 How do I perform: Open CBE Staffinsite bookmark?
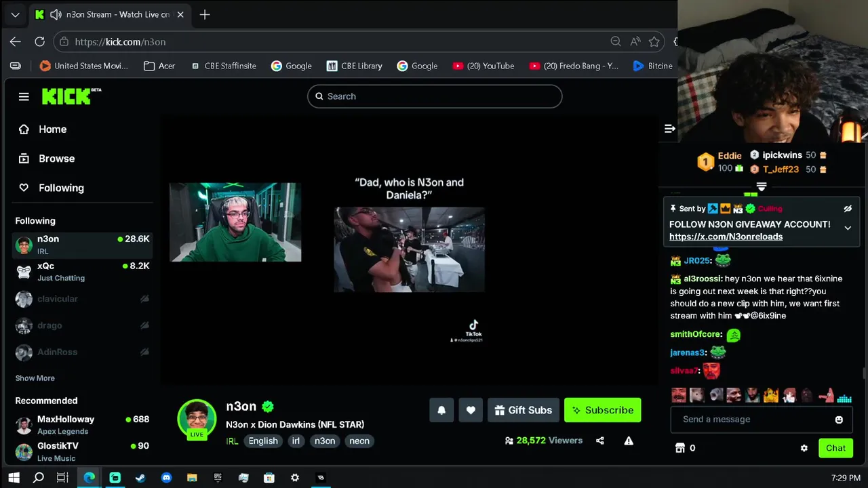(224, 66)
